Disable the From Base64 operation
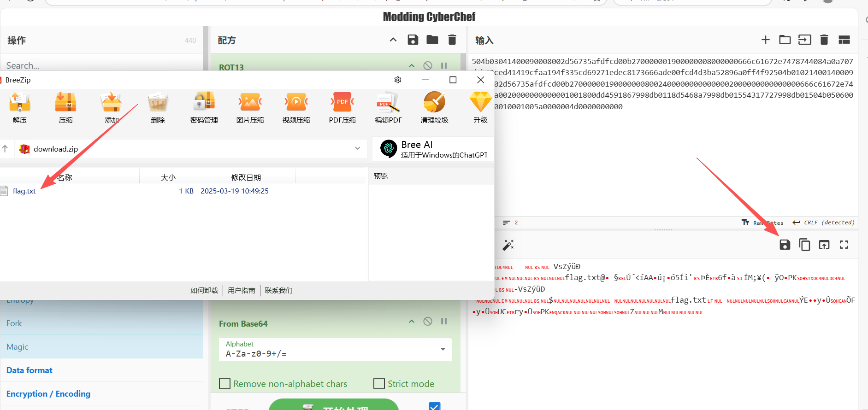868x410 pixels. (428, 321)
